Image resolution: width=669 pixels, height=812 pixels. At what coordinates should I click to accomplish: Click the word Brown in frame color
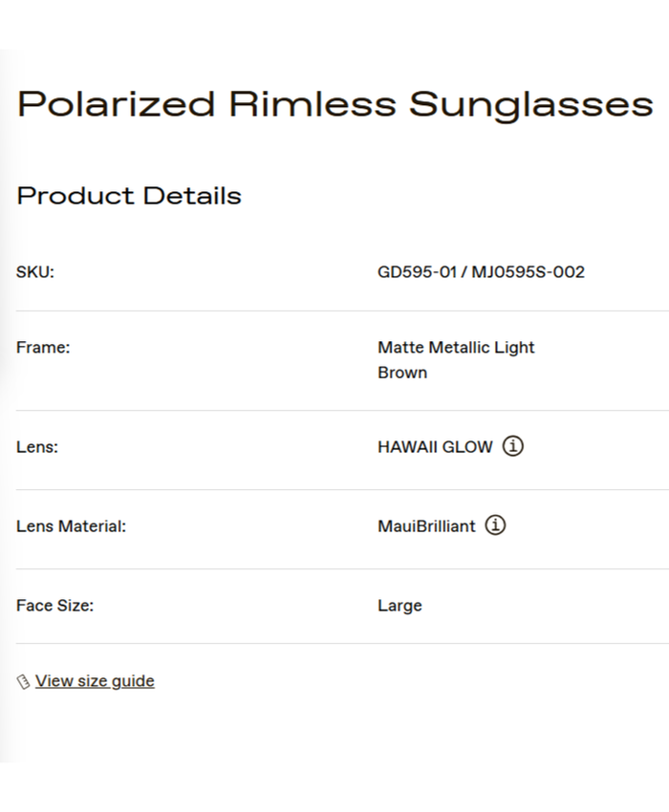coord(402,373)
